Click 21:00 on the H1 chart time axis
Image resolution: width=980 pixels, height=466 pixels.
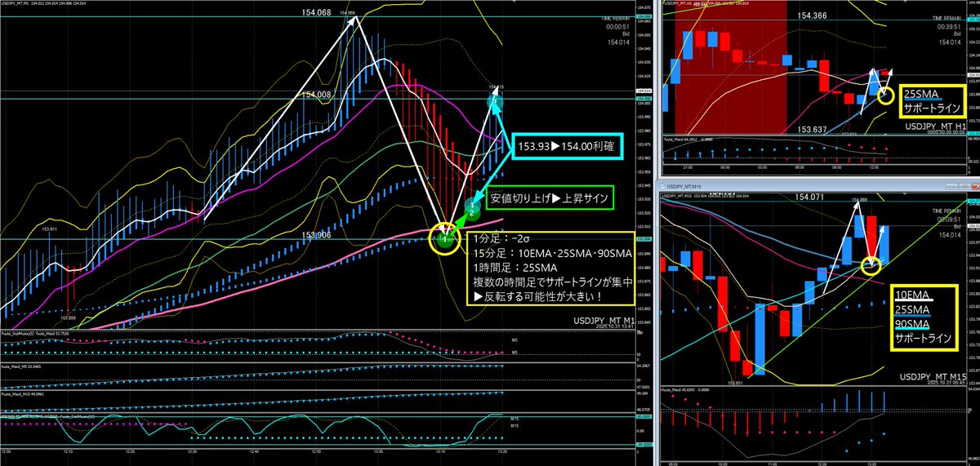[x=688, y=167]
